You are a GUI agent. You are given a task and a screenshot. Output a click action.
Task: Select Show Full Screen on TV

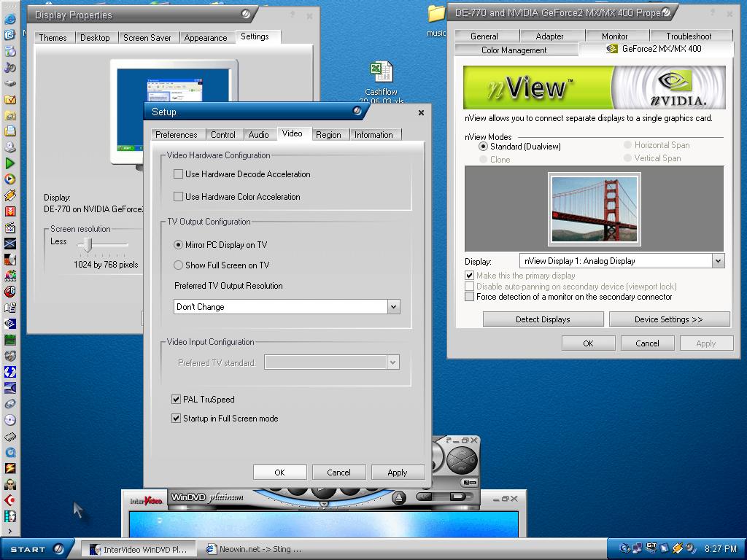pos(179,265)
